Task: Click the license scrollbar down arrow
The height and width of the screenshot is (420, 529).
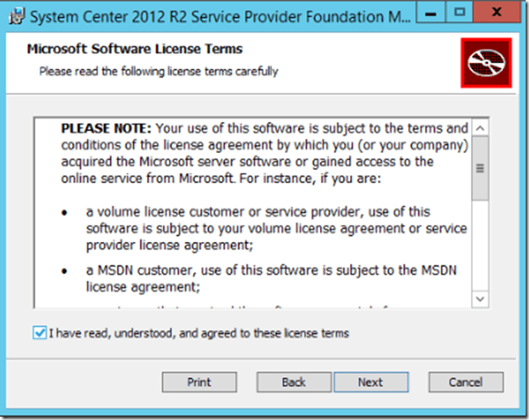Action: (x=479, y=298)
